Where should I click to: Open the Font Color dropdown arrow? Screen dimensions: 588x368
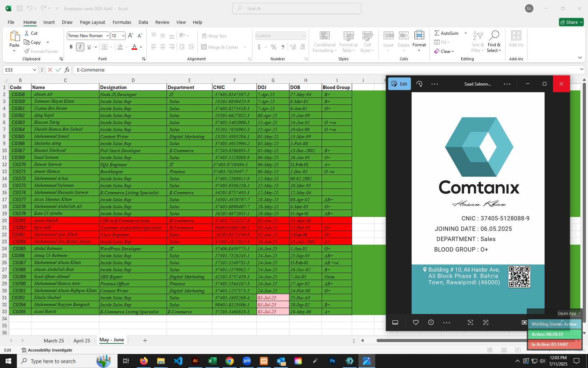pos(141,47)
